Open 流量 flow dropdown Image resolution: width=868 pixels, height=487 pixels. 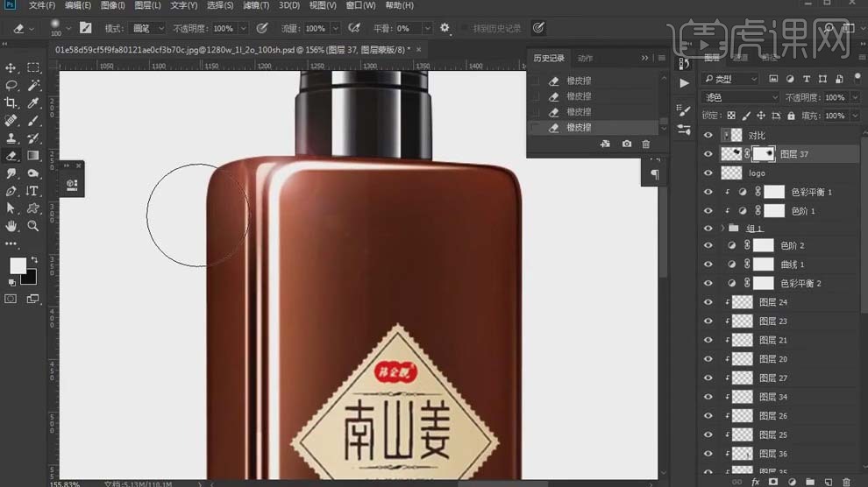click(x=335, y=28)
